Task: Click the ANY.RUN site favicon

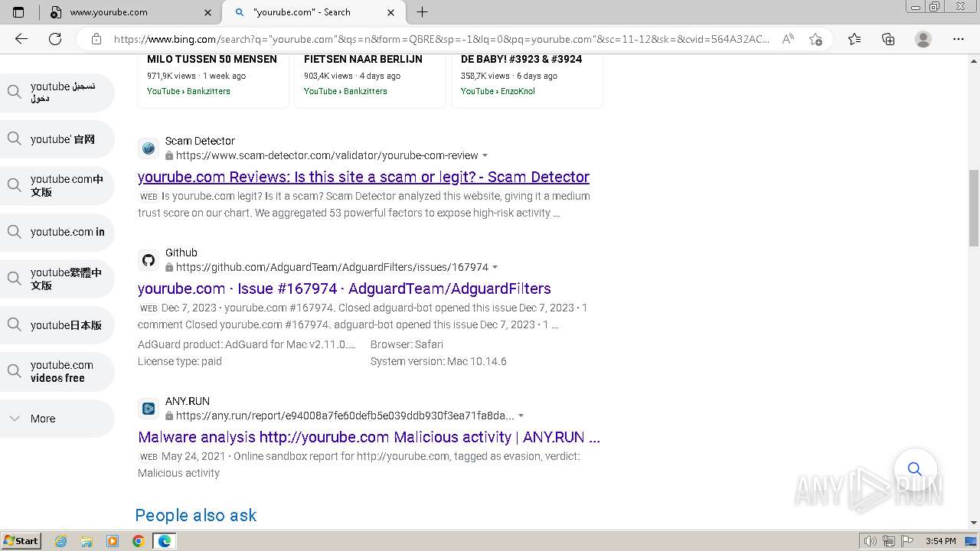Action: (x=149, y=409)
